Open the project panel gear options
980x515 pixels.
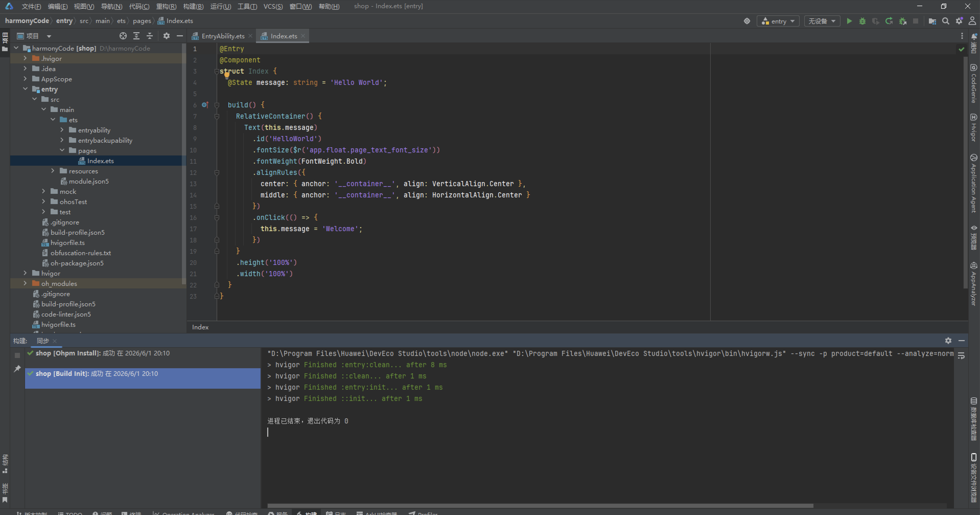coord(166,36)
